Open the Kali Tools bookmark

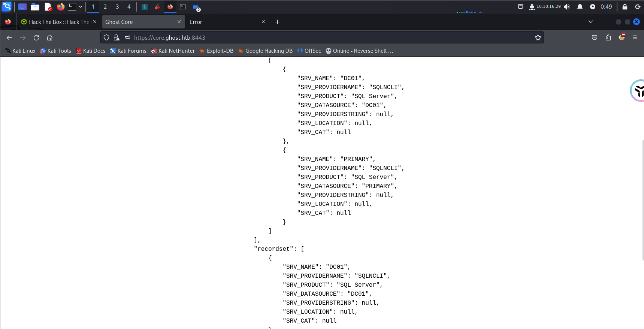point(55,51)
